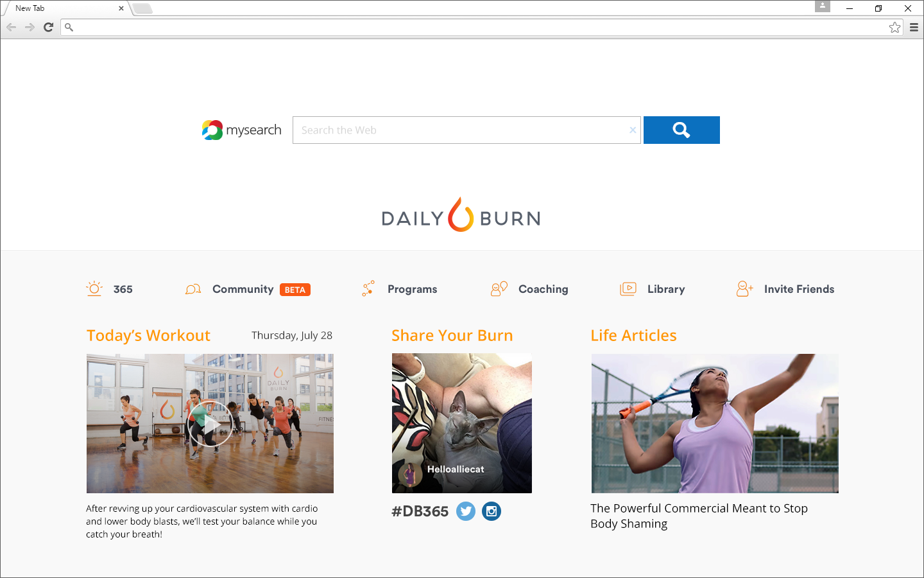Open the Community chat bubbles icon

coord(193,289)
